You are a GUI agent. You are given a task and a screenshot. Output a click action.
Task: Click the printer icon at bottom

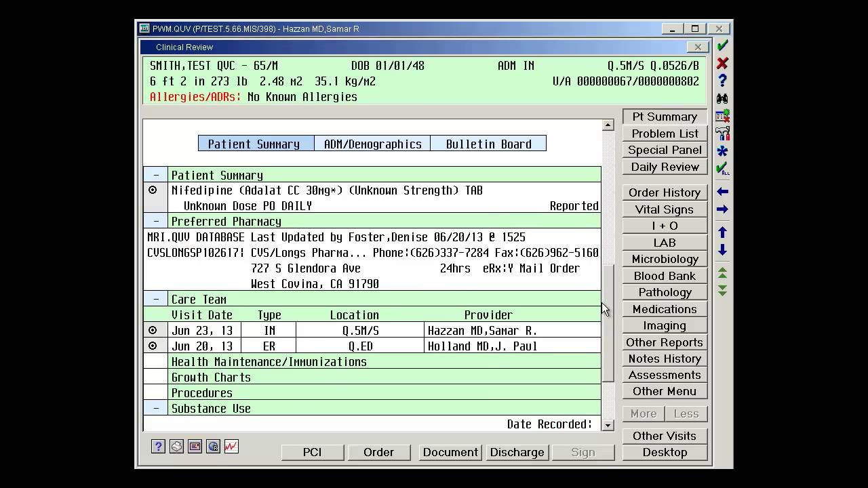pos(176,447)
